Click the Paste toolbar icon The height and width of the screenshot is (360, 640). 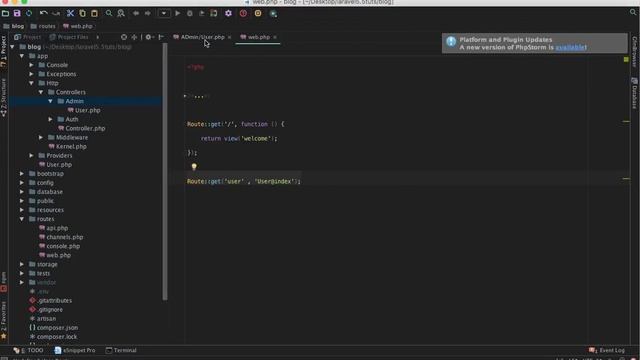click(94, 13)
